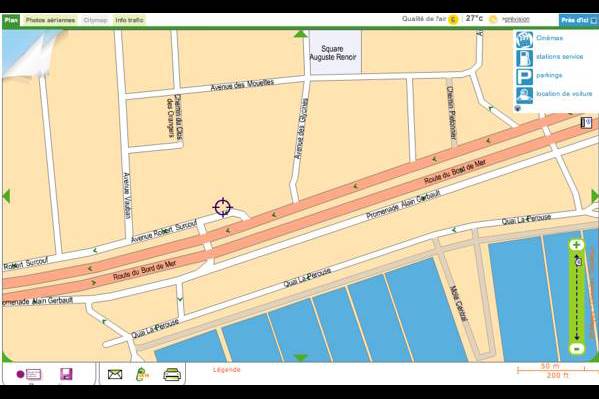This screenshot has height=399, width=599.
Task: Print the map with printer icon
Action: [172, 374]
